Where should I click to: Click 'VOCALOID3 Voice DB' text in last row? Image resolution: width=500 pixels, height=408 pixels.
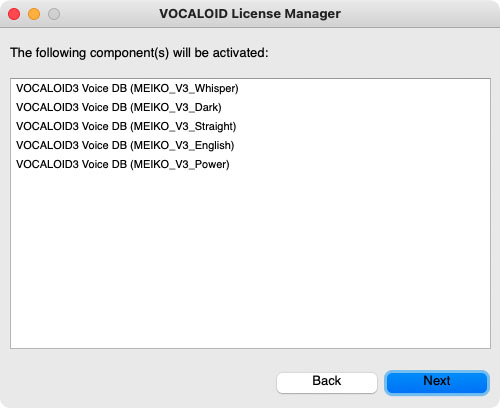(x=72, y=164)
